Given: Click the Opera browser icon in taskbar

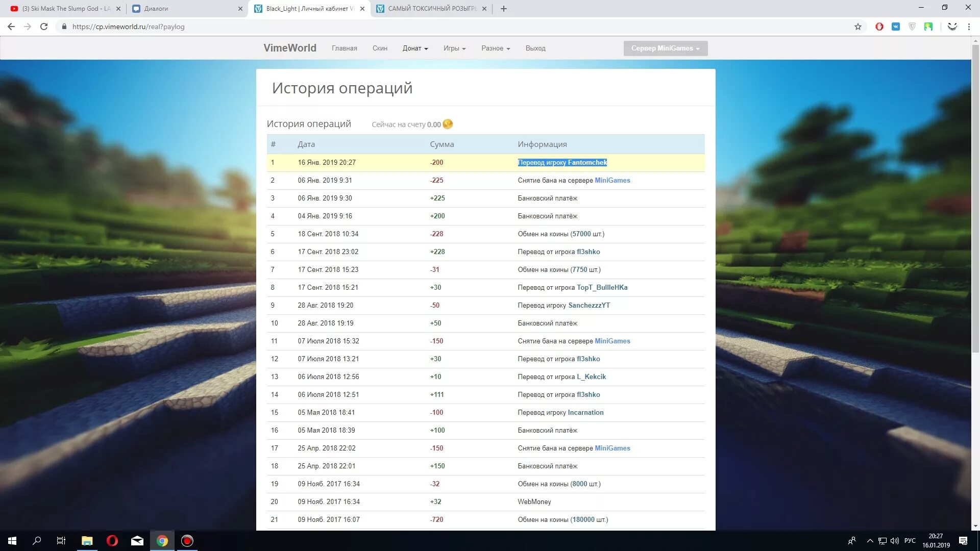Looking at the screenshot, I should 112,540.
